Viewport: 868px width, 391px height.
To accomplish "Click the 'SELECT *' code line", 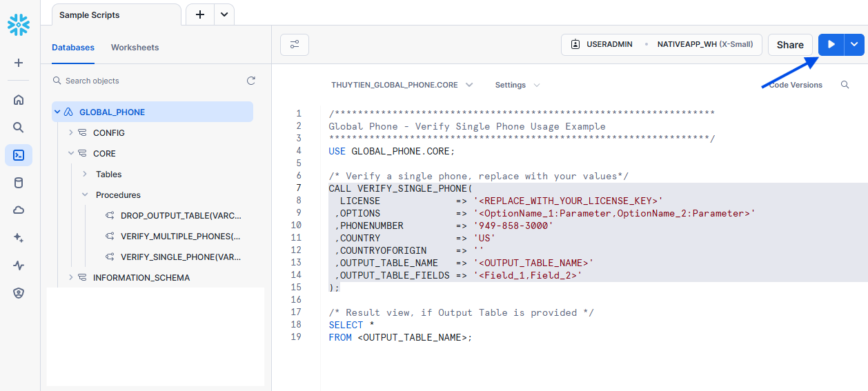I will [352, 325].
